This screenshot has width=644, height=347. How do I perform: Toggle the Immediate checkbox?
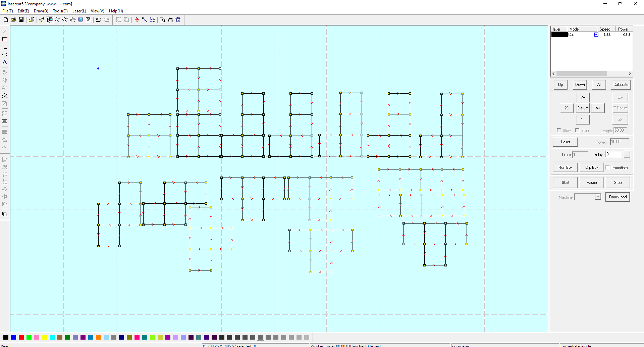(607, 167)
